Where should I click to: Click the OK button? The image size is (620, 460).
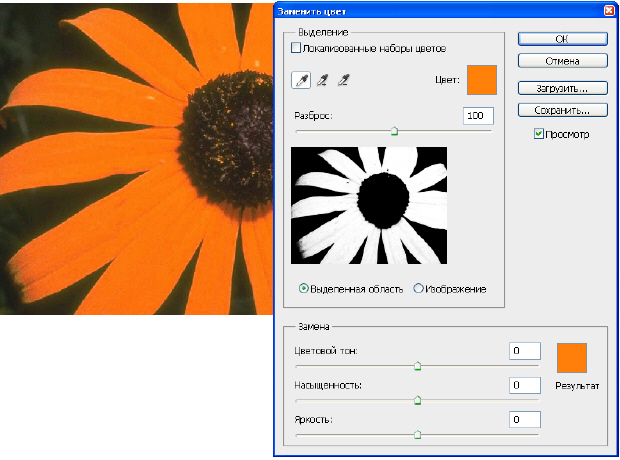[562, 39]
